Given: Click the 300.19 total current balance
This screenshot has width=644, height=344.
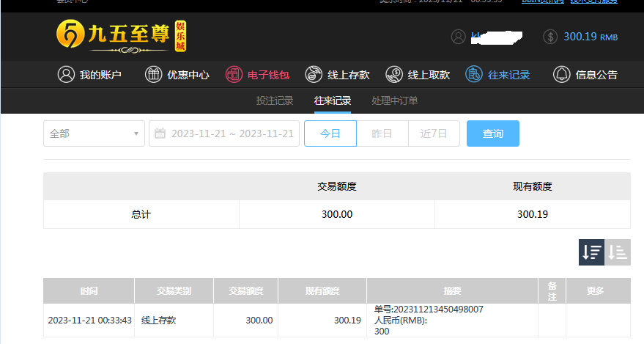Looking at the screenshot, I should 533,214.
